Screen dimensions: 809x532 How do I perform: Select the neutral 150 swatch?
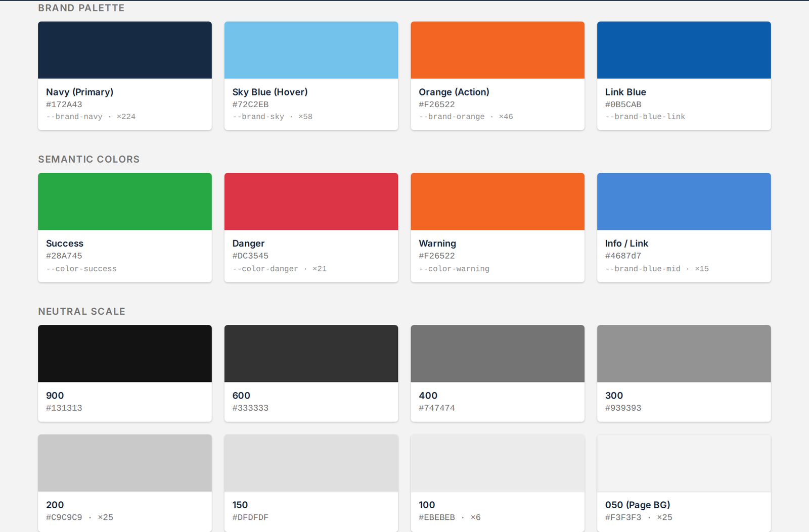point(311,463)
